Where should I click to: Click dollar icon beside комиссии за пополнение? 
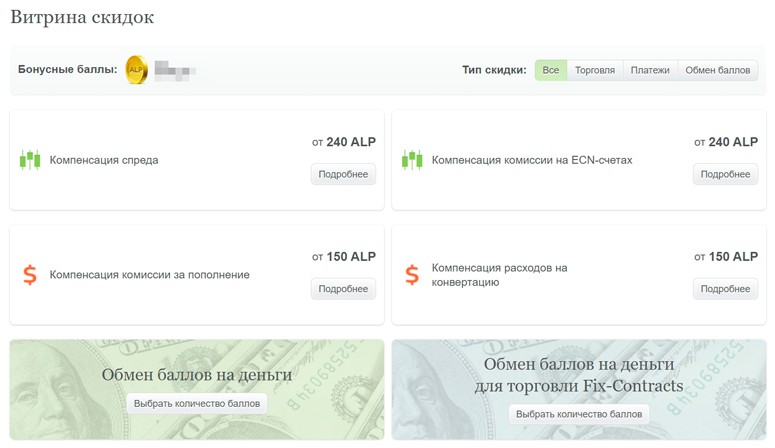pos(30,275)
